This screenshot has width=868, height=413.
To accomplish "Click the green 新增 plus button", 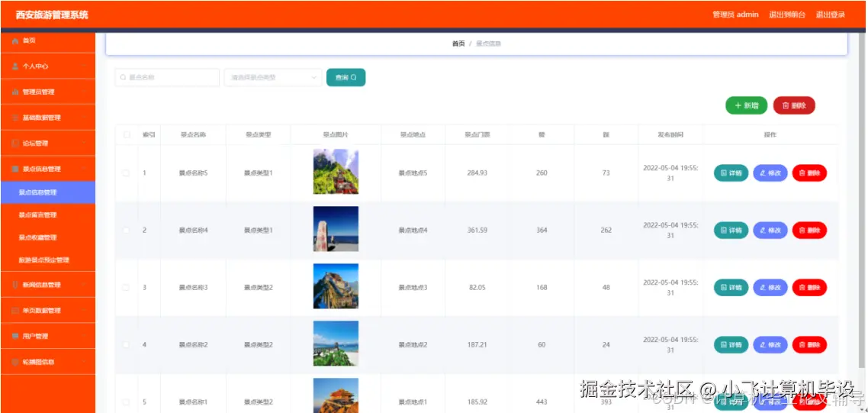I will [x=746, y=105].
